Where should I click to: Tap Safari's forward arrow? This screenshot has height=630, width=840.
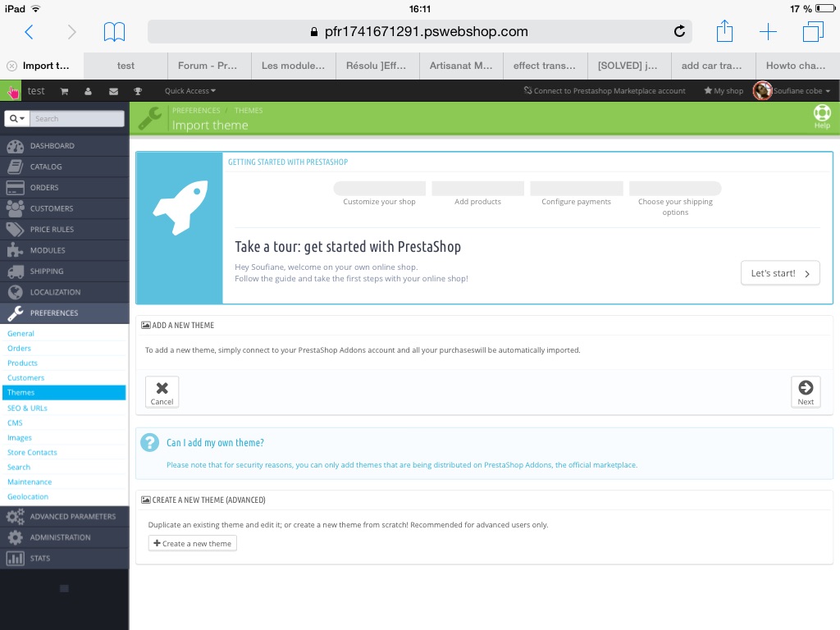click(x=71, y=32)
